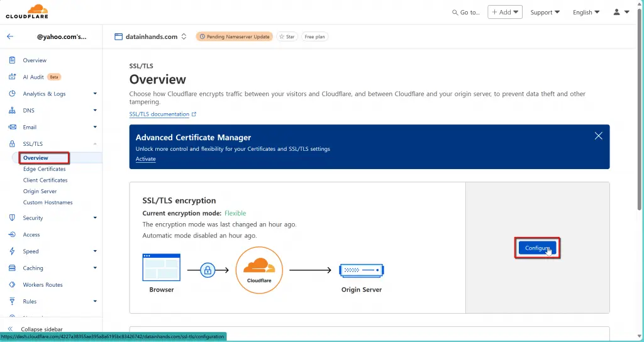This screenshot has height=342, width=644.
Task: Expand the Analytics & Logs section arrow
Action: click(95, 94)
